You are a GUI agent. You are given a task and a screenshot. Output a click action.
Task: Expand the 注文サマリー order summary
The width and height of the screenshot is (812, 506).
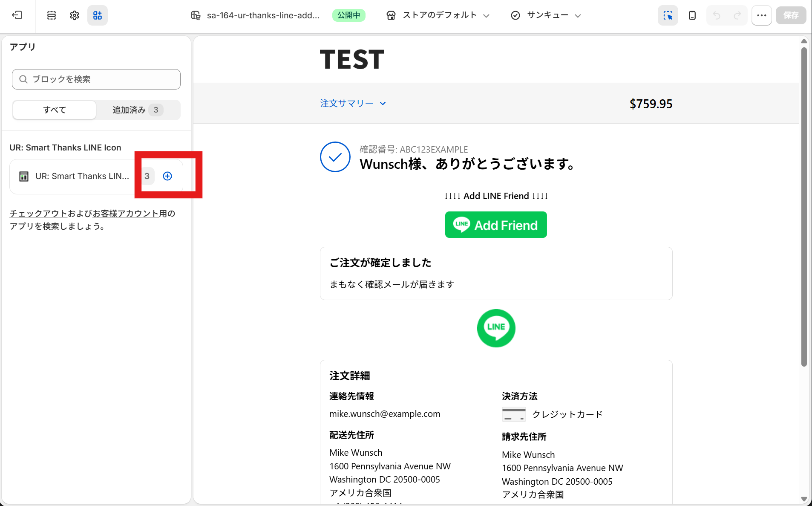pyautogui.click(x=353, y=104)
